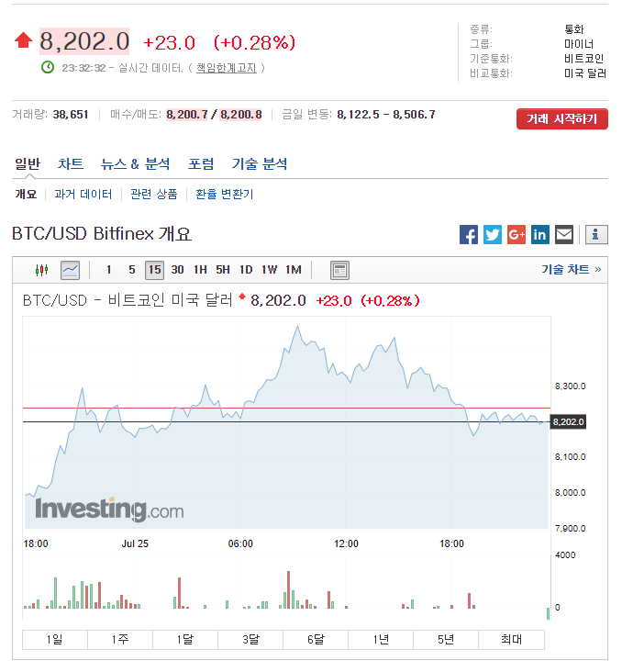Set chart interval to 1D
Screen dimensions: 622x672
pos(246,270)
